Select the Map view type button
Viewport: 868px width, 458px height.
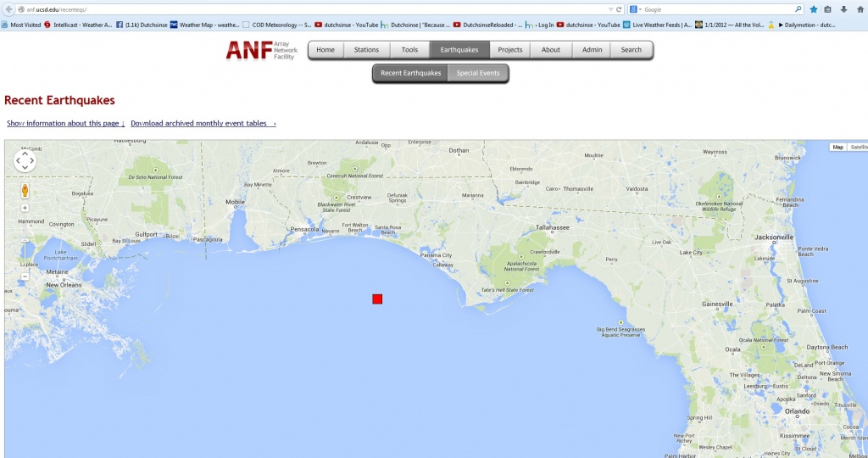pos(837,148)
